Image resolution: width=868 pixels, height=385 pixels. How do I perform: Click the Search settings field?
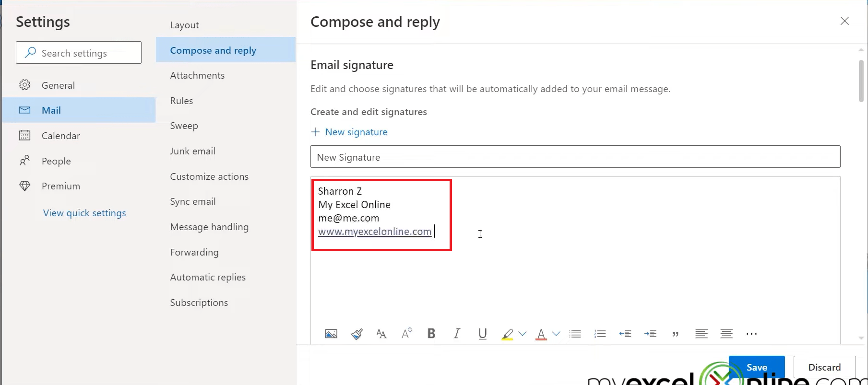pyautogui.click(x=79, y=53)
